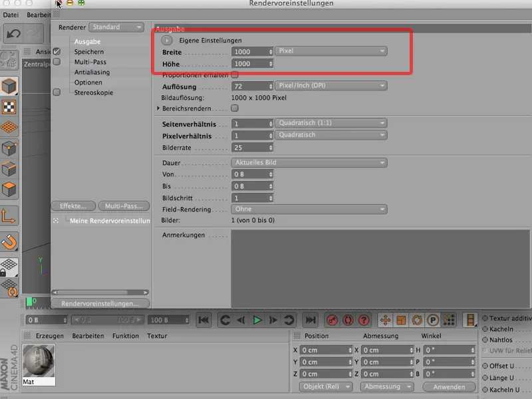The image size is (532, 399).
Task: Go to previous keyframe
Action: pos(225,320)
